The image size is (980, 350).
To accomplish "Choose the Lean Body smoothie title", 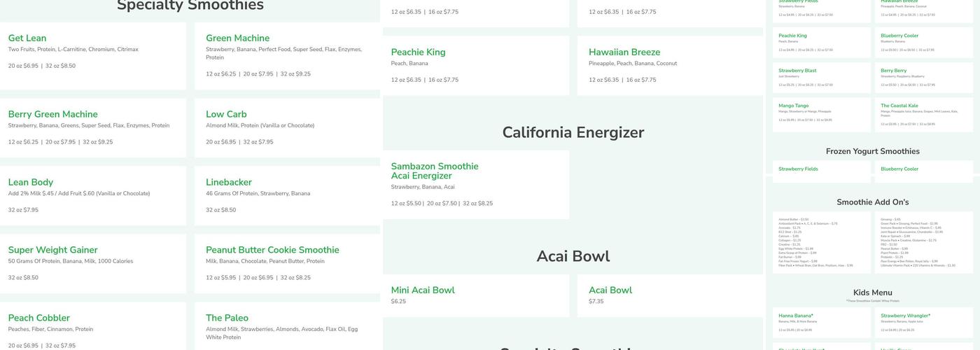I will tap(31, 182).
